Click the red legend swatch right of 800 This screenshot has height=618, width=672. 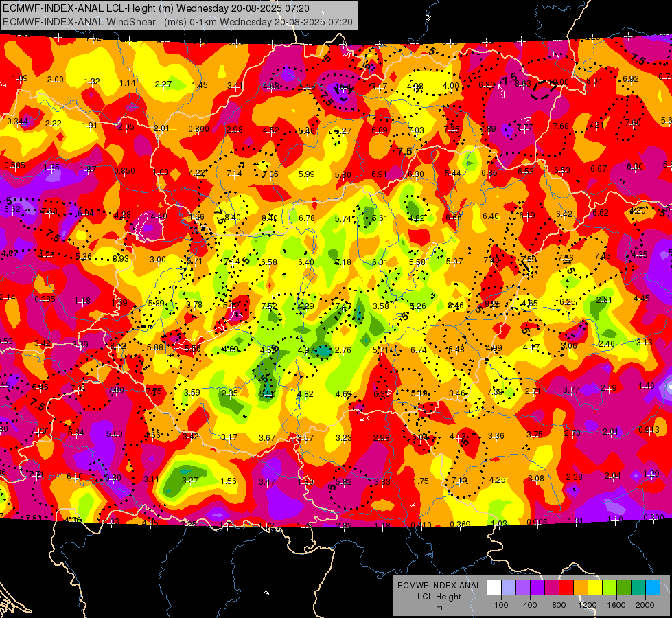tap(566, 588)
